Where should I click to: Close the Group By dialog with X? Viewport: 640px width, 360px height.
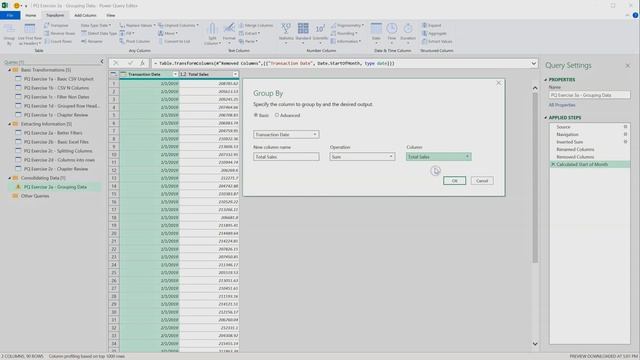pyautogui.click(x=498, y=83)
